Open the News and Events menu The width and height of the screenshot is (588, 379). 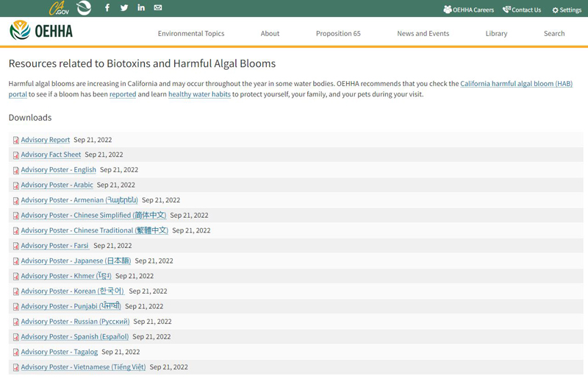pos(423,33)
